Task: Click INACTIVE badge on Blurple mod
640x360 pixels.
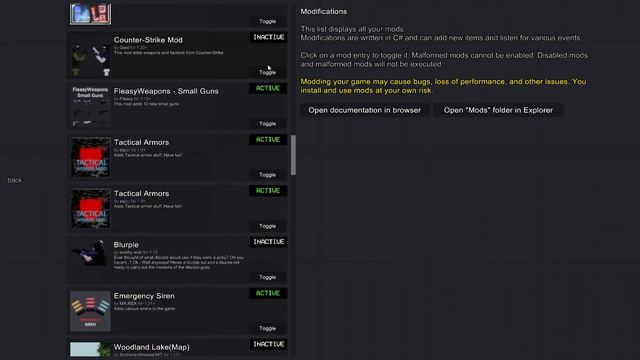Action: 268,242
